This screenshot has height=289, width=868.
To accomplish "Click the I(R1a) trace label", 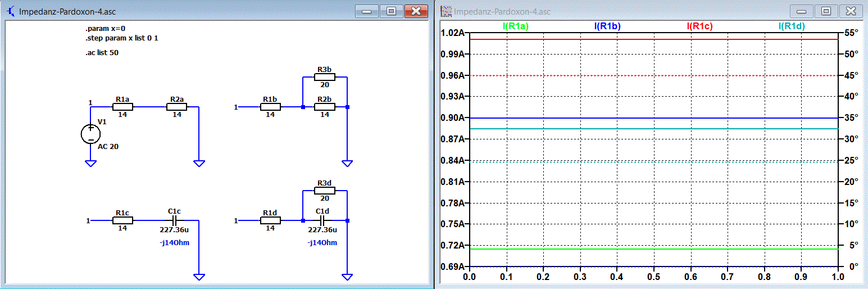I will click(x=515, y=26).
